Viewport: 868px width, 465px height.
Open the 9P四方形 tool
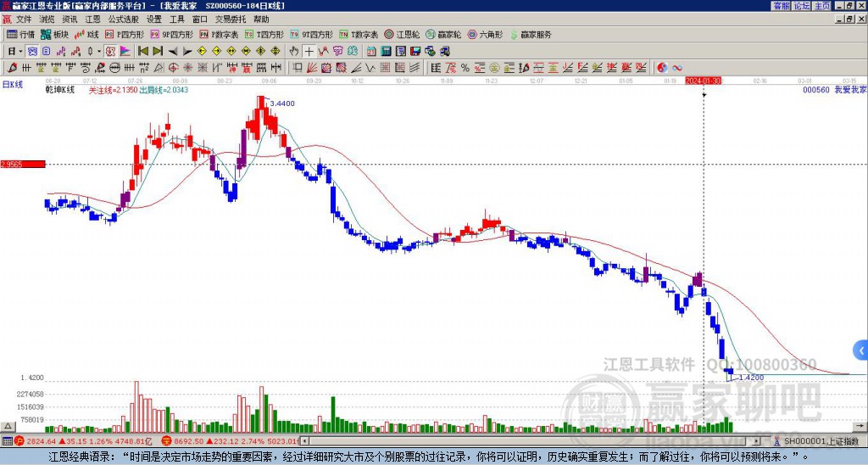click(171, 34)
